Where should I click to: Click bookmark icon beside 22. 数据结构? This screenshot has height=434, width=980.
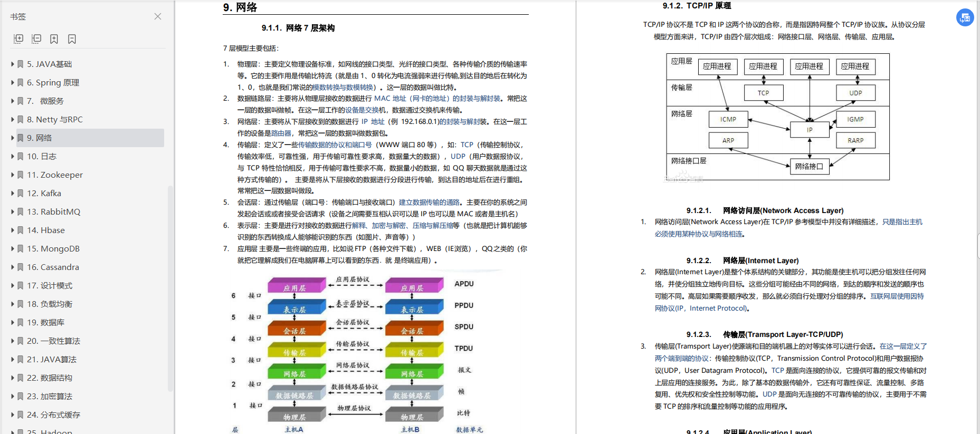tap(21, 378)
